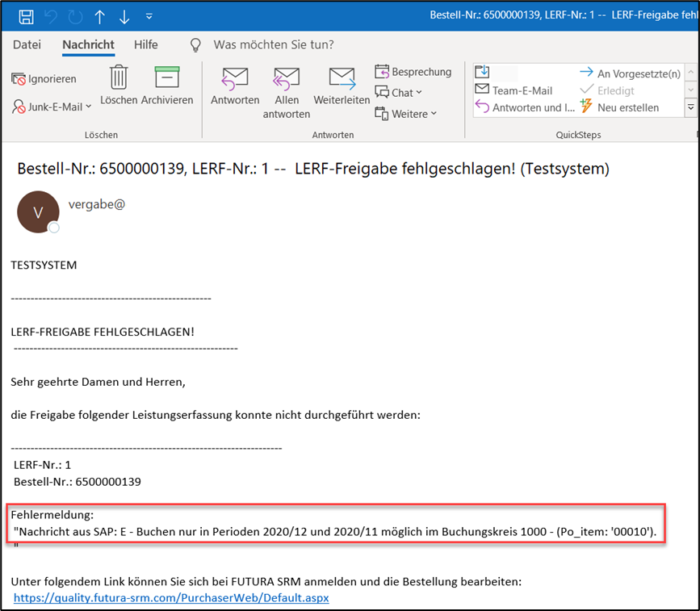
Task: Create a meeting via Besprechung
Action: click(413, 72)
